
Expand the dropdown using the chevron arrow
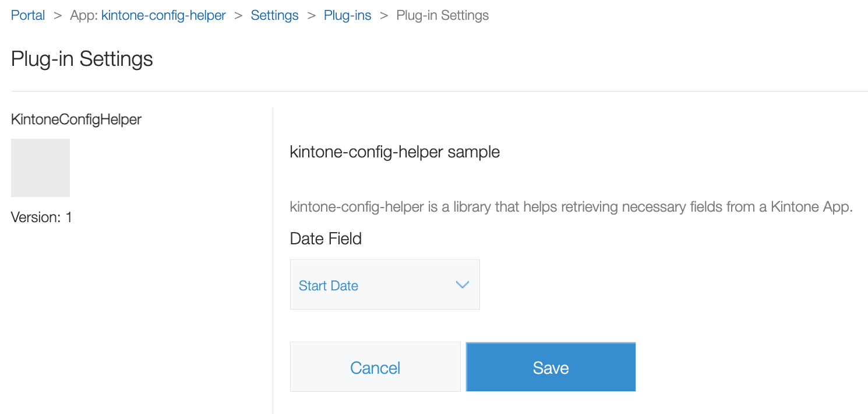tap(463, 285)
